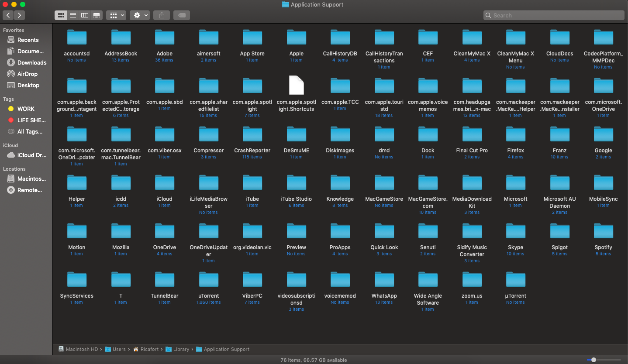Image resolution: width=628 pixels, height=364 pixels.
Task: Select the Firefox folder icon
Action: tap(516, 134)
